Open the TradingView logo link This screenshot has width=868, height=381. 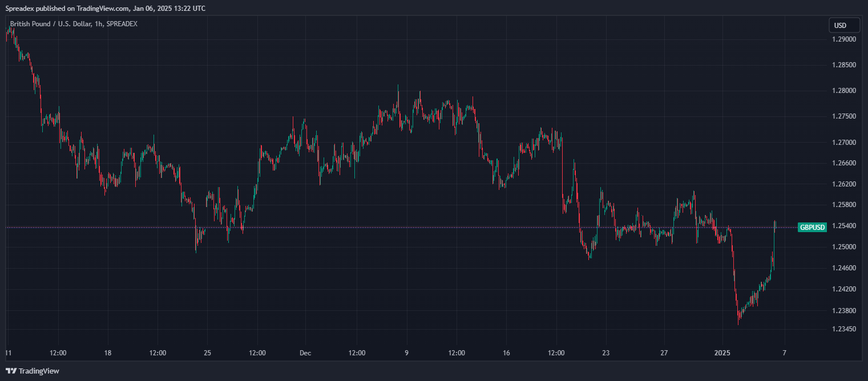point(33,371)
